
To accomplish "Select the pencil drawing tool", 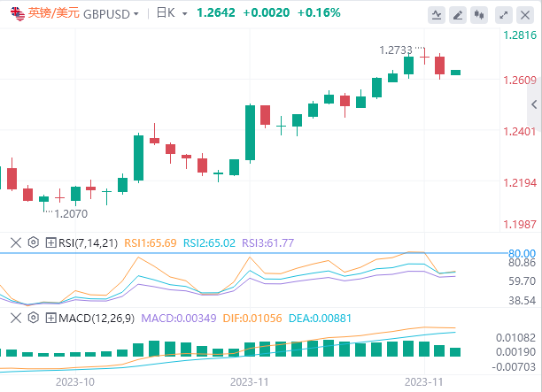I will [459, 14].
